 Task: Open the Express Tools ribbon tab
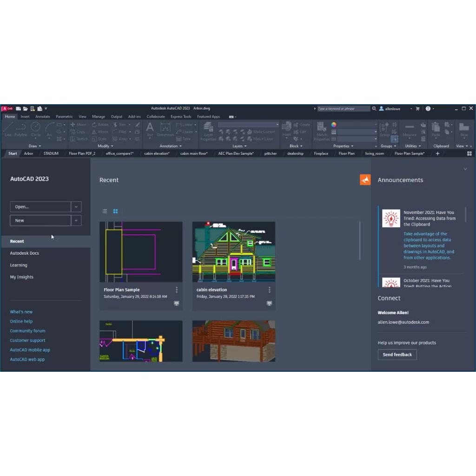tap(181, 117)
